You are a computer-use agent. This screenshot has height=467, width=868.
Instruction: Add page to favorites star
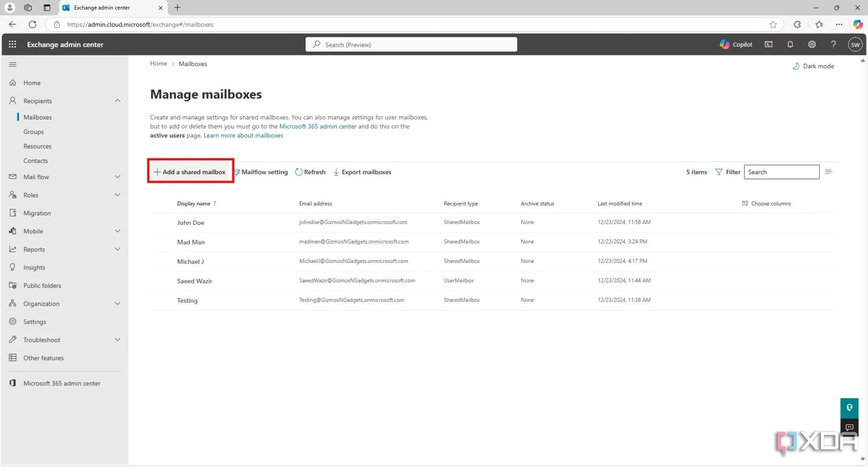773,25
